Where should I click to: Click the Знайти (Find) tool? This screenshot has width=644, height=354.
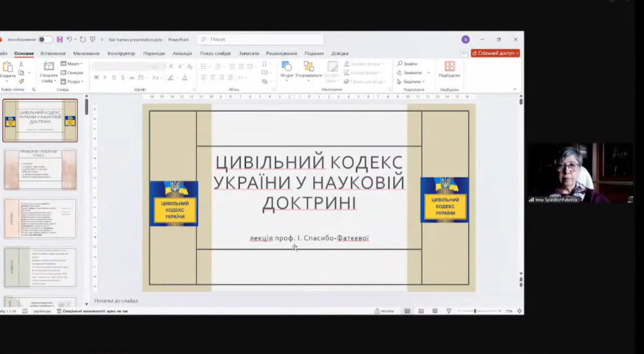point(407,64)
